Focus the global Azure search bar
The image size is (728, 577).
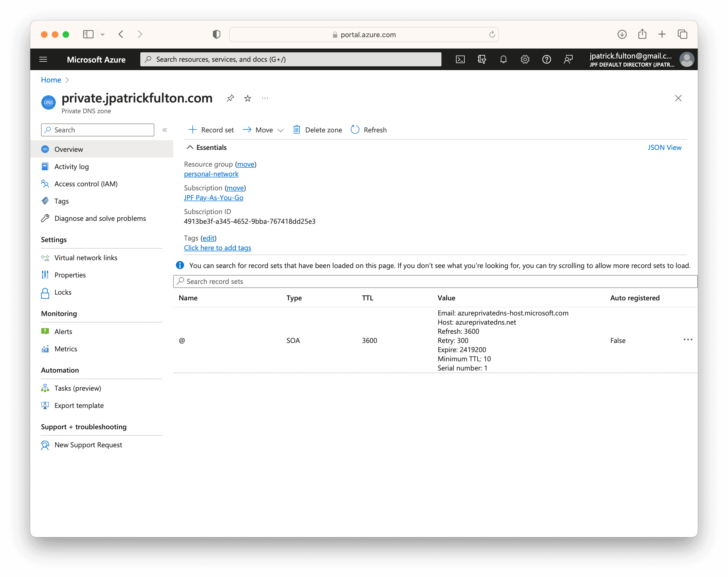291,59
